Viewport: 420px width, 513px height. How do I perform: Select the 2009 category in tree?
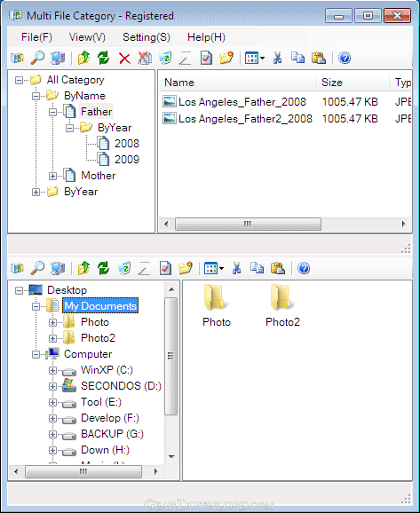coord(127,160)
